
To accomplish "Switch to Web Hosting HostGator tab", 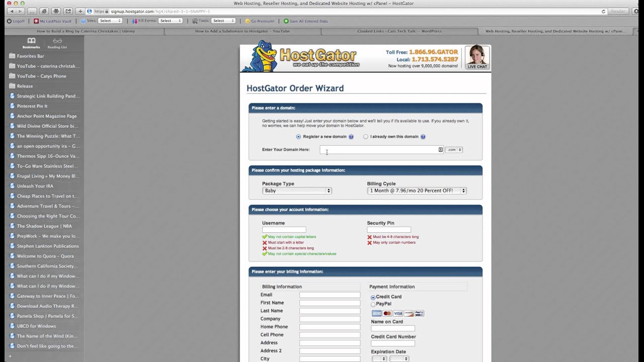I will click(555, 31).
